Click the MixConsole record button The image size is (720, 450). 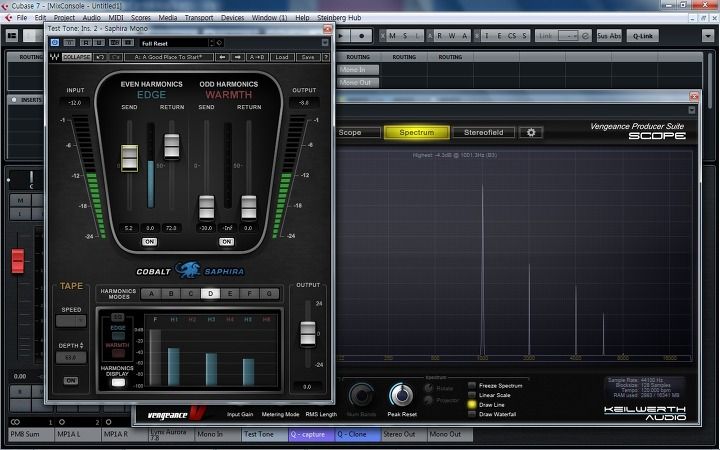(362, 35)
